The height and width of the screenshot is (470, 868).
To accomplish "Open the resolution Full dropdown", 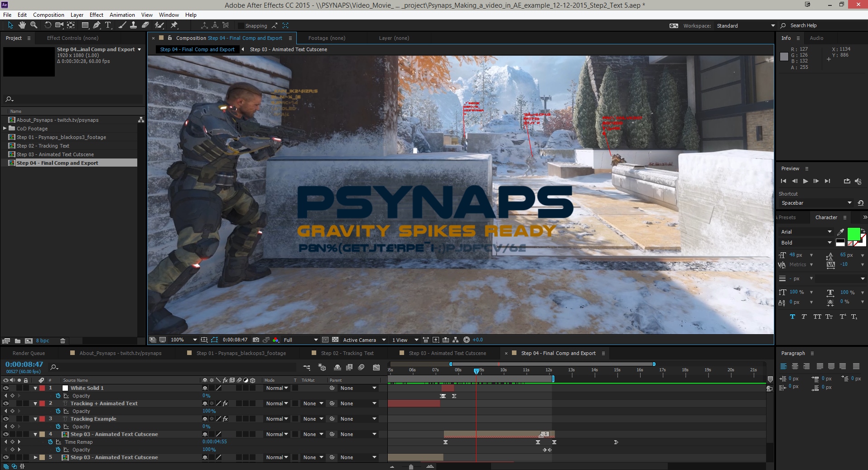I will point(300,340).
